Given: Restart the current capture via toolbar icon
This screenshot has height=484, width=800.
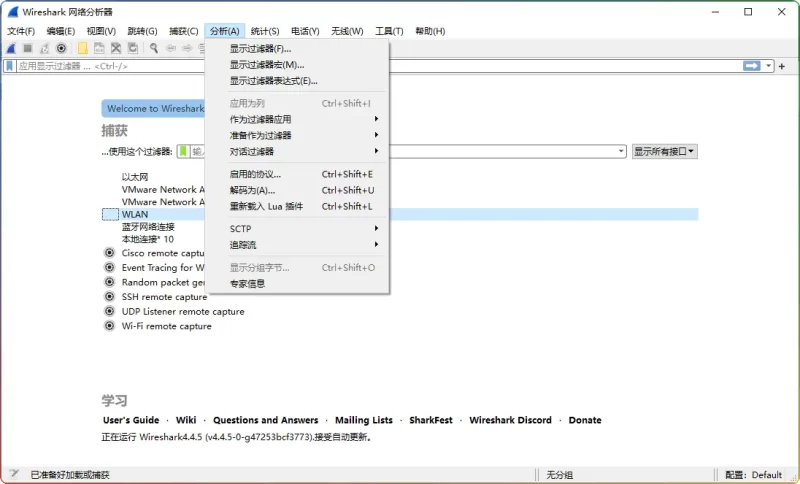Looking at the screenshot, I should point(44,48).
